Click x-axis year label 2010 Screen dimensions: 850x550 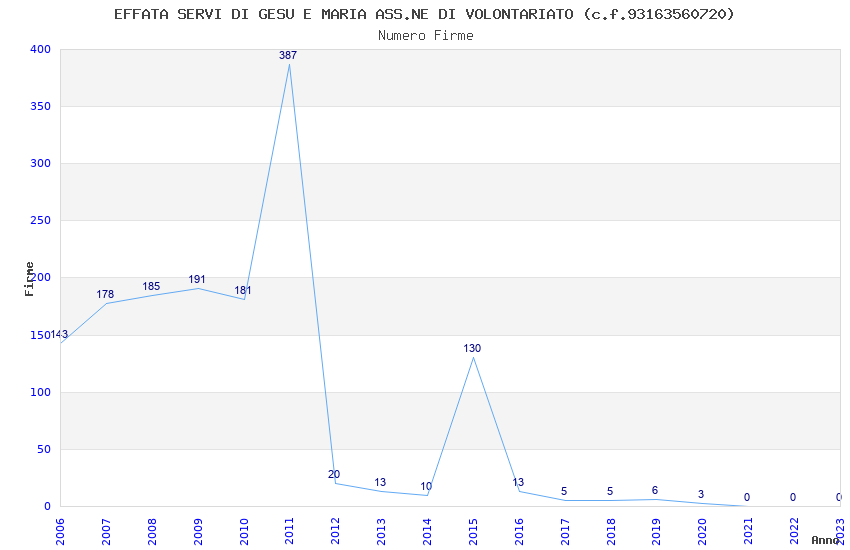[243, 531]
